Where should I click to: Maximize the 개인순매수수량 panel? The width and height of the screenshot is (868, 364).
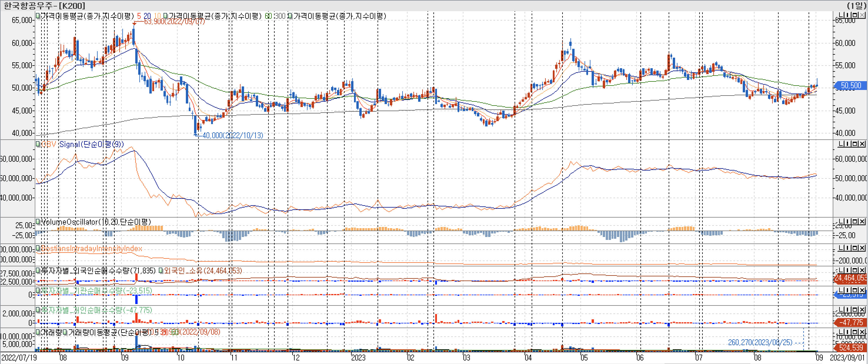855,310
